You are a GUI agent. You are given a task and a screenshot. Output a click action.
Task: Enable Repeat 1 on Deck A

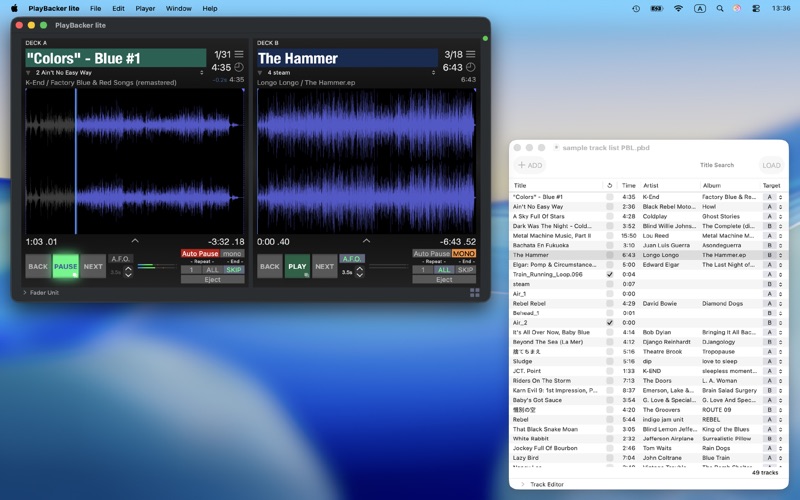coord(191,270)
